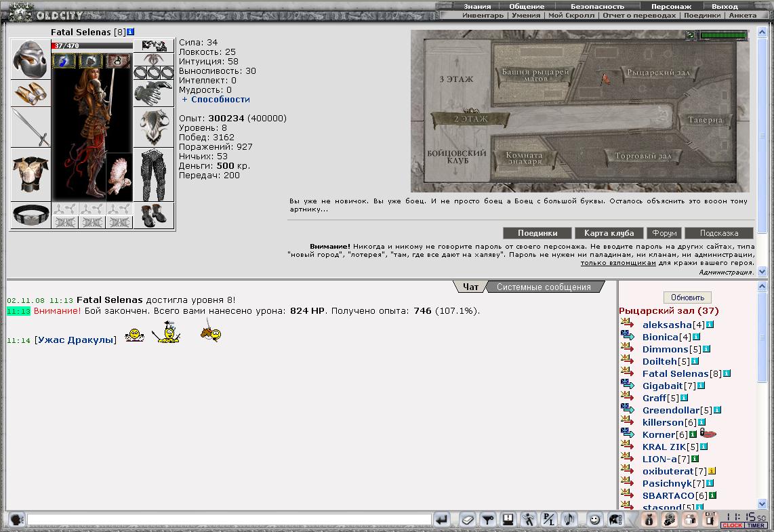Switch to CLOCK mode

(733, 525)
